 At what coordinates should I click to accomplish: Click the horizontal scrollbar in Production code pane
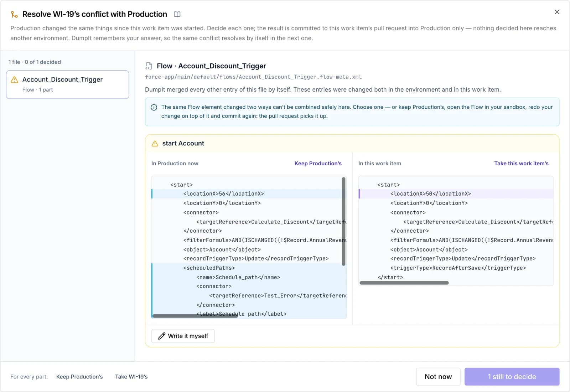[x=195, y=316]
